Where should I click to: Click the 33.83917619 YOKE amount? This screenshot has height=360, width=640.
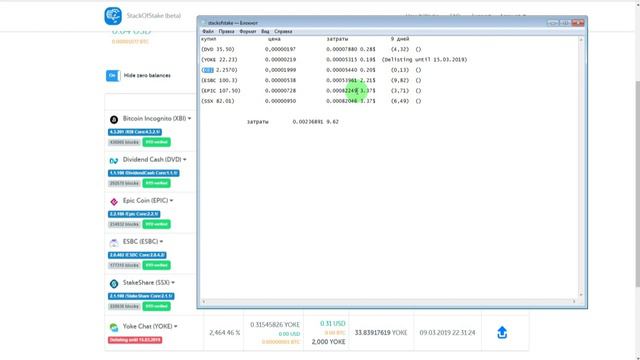(381, 333)
